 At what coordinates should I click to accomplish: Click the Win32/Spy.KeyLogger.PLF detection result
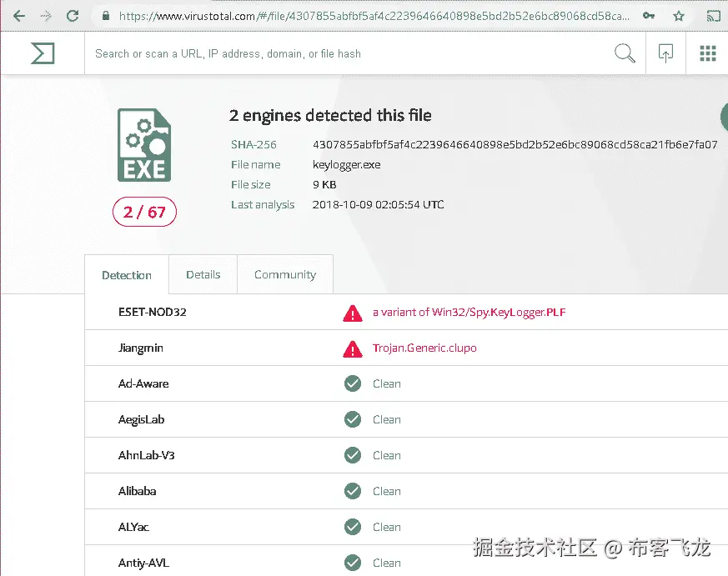coord(469,313)
